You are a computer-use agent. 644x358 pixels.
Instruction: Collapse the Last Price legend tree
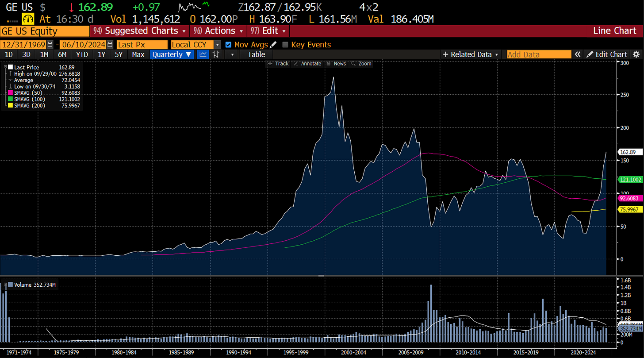(5, 67)
